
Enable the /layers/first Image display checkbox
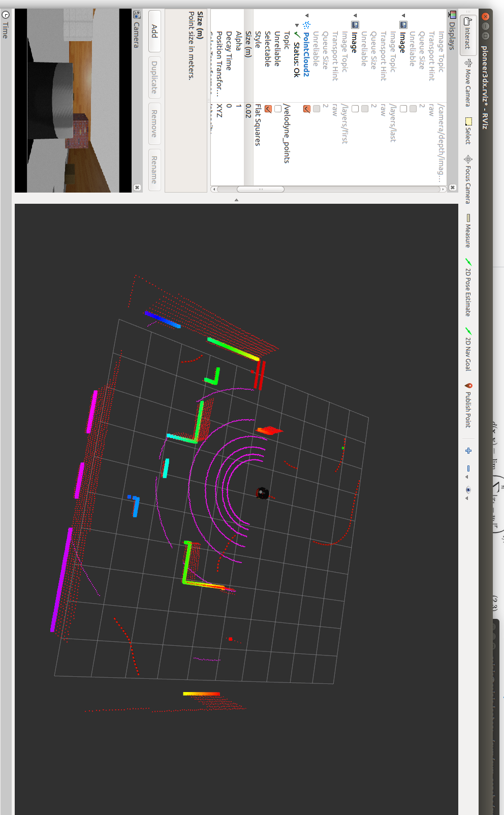click(x=355, y=109)
